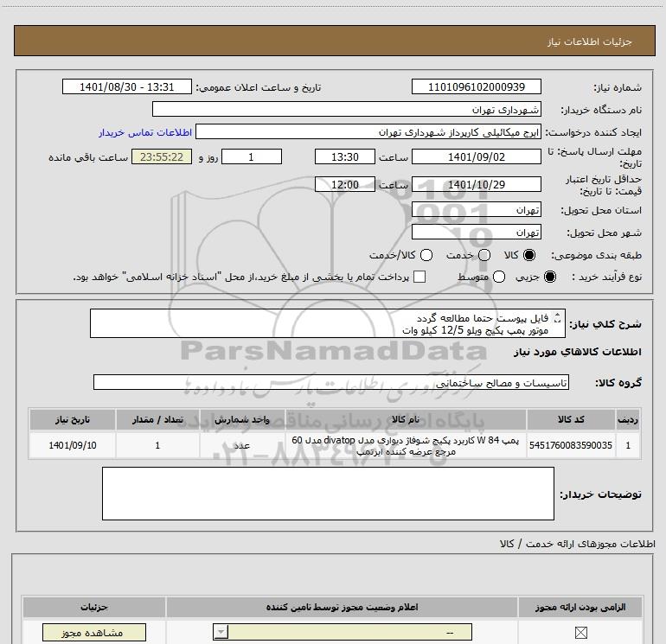Click the ایجاد کننده درخواست field

click(368, 131)
